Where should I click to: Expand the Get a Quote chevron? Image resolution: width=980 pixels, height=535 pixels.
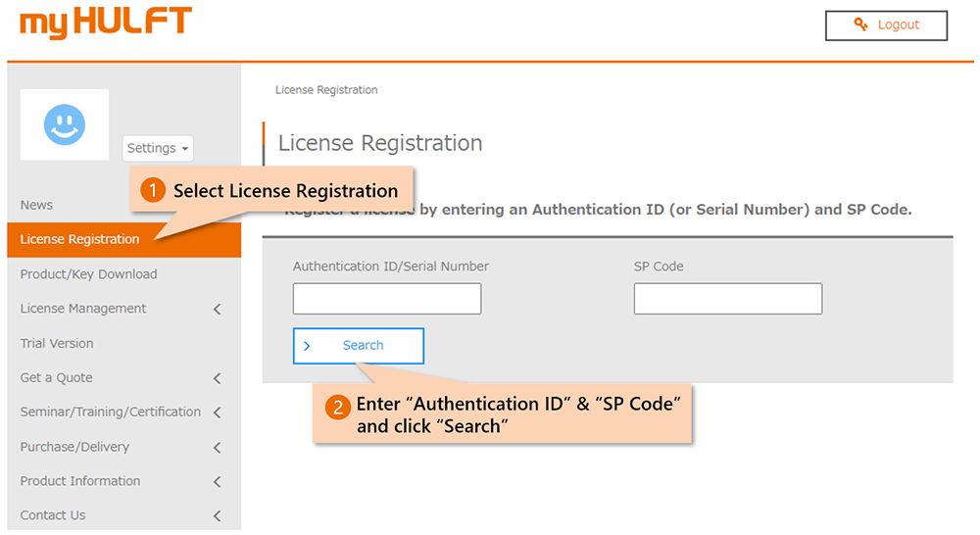pos(218,378)
